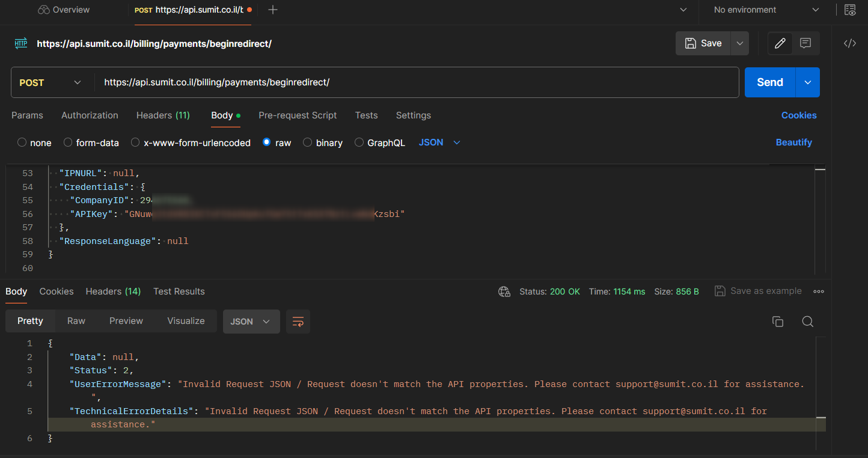
Task: Open the response Cookies tab
Action: coord(57,292)
